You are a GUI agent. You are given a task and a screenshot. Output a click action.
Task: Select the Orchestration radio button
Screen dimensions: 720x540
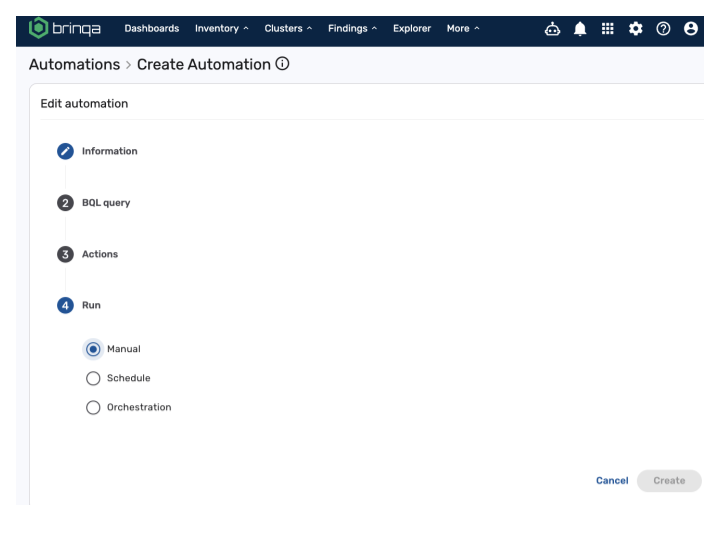coord(93,407)
